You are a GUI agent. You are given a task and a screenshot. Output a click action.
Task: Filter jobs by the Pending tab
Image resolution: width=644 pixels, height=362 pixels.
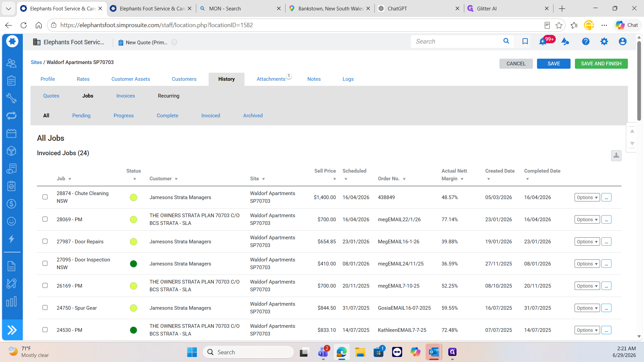coord(81,116)
